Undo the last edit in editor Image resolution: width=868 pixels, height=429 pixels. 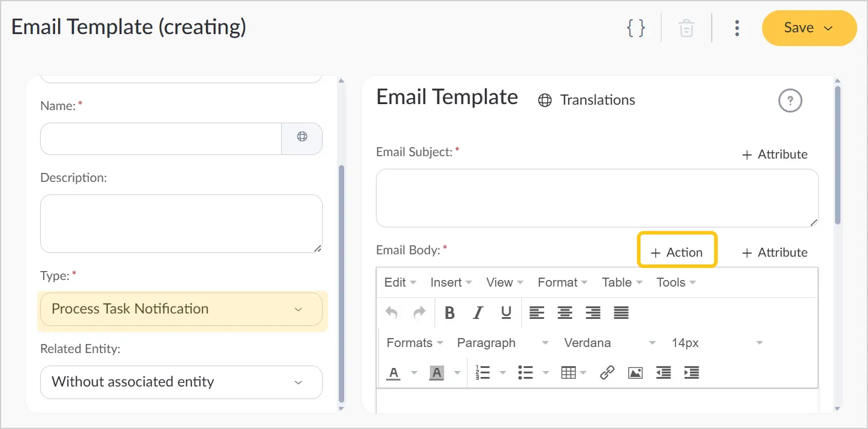click(x=391, y=312)
